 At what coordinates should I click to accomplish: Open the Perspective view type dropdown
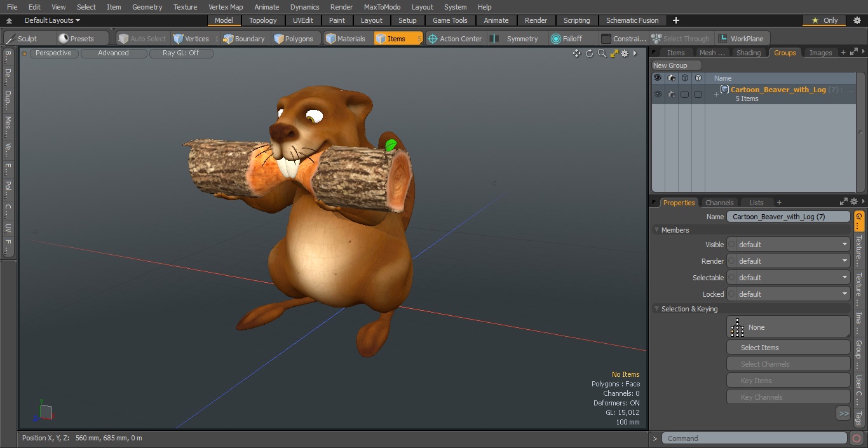[x=53, y=53]
